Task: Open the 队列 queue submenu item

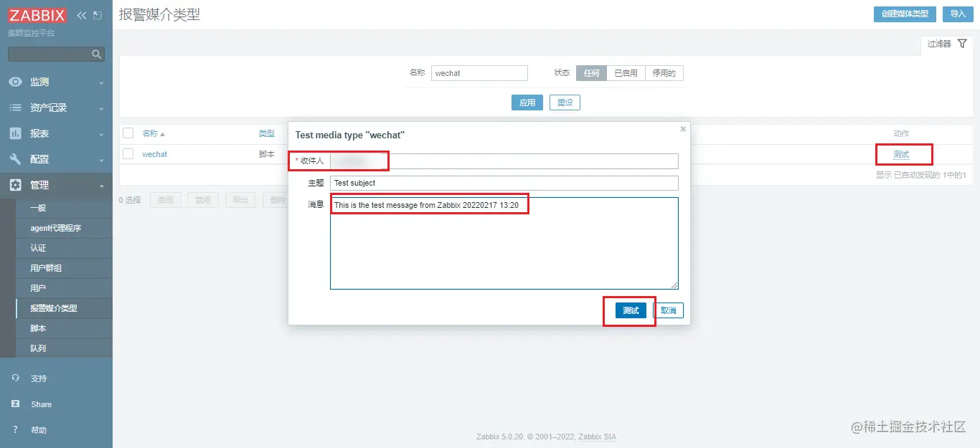Action: pyautogui.click(x=64, y=348)
